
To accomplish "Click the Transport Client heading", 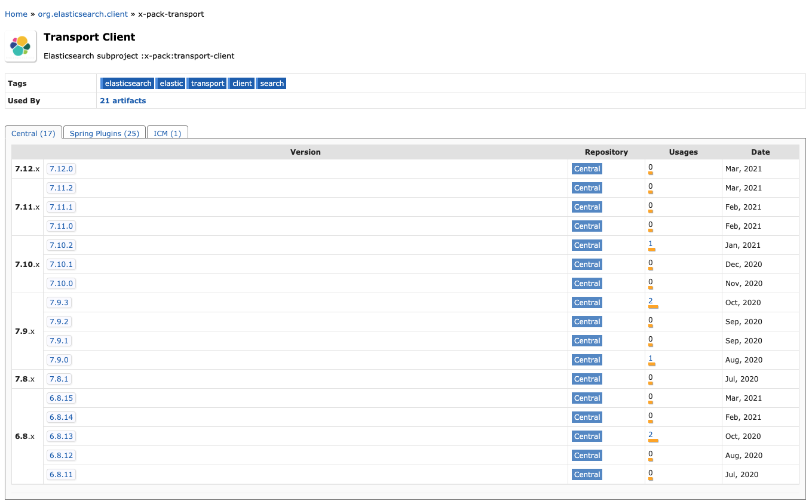I will (90, 37).
